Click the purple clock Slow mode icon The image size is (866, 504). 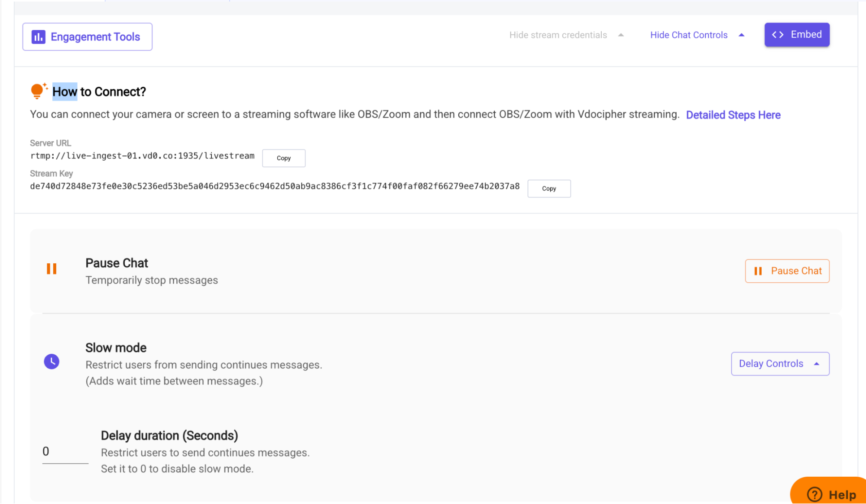coord(52,362)
